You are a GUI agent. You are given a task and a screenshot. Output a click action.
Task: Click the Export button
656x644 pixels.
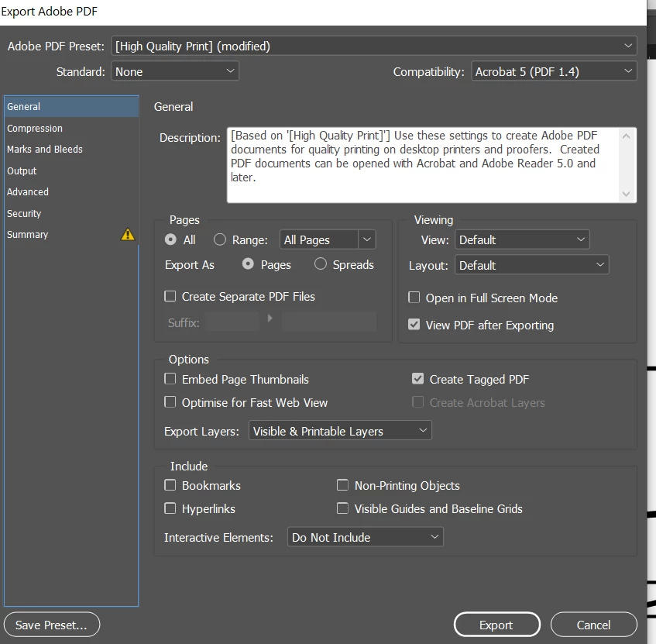(x=497, y=625)
